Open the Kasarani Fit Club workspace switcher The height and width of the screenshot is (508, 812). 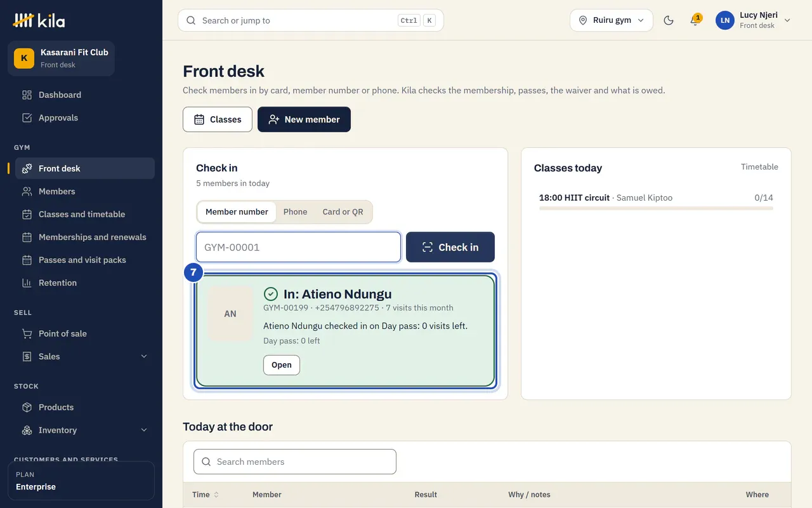point(61,58)
